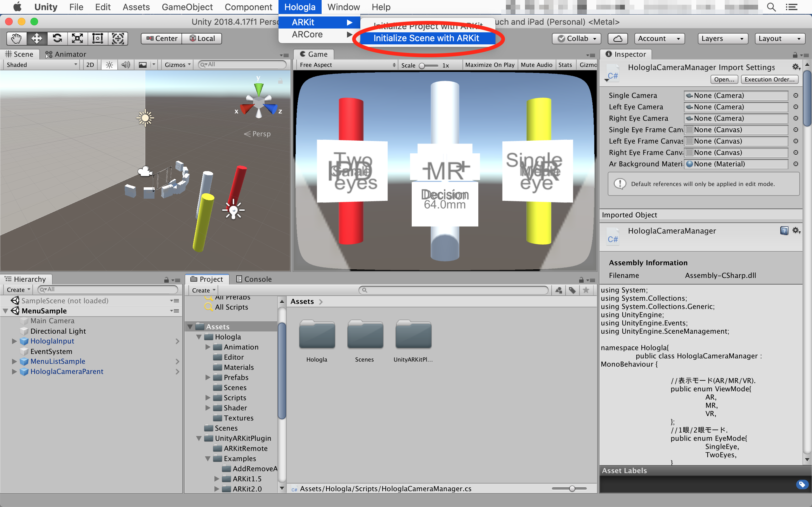Click the Open script button
The image size is (812, 507).
(x=724, y=80)
